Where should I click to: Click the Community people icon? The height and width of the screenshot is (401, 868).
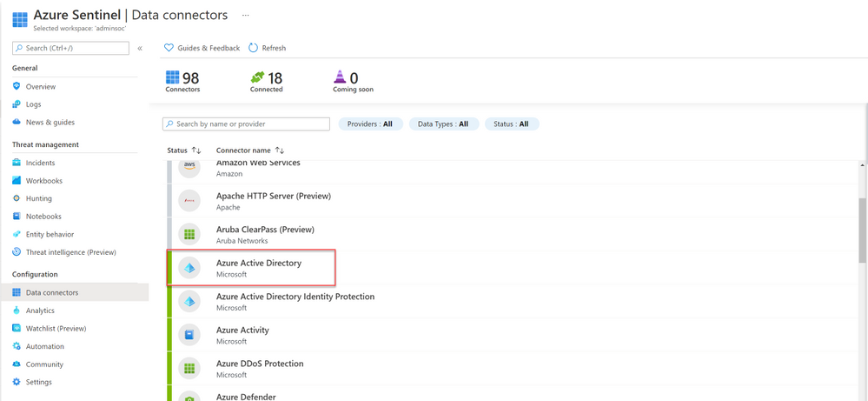pos(17,364)
